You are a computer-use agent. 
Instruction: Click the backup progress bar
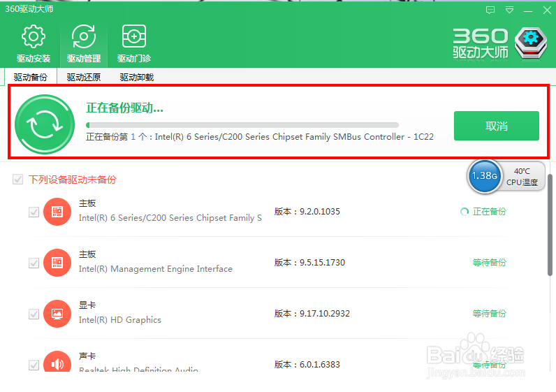tap(242, 125)
